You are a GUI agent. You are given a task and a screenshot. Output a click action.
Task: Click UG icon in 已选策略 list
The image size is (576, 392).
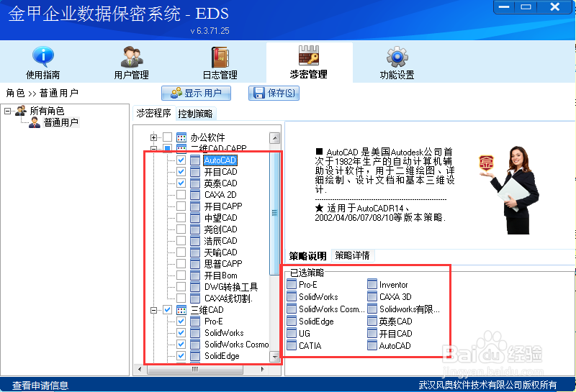pyautogui.click(x=292, y=333)
